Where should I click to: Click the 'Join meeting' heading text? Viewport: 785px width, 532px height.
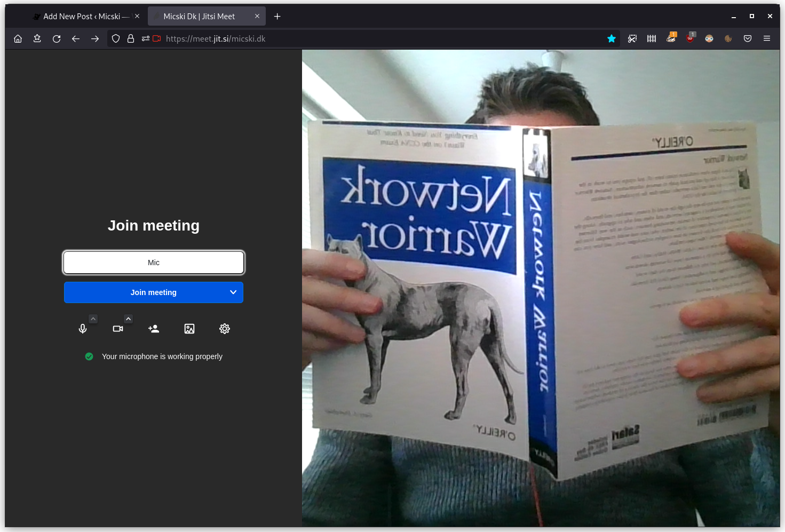click(x=154, y=226)
